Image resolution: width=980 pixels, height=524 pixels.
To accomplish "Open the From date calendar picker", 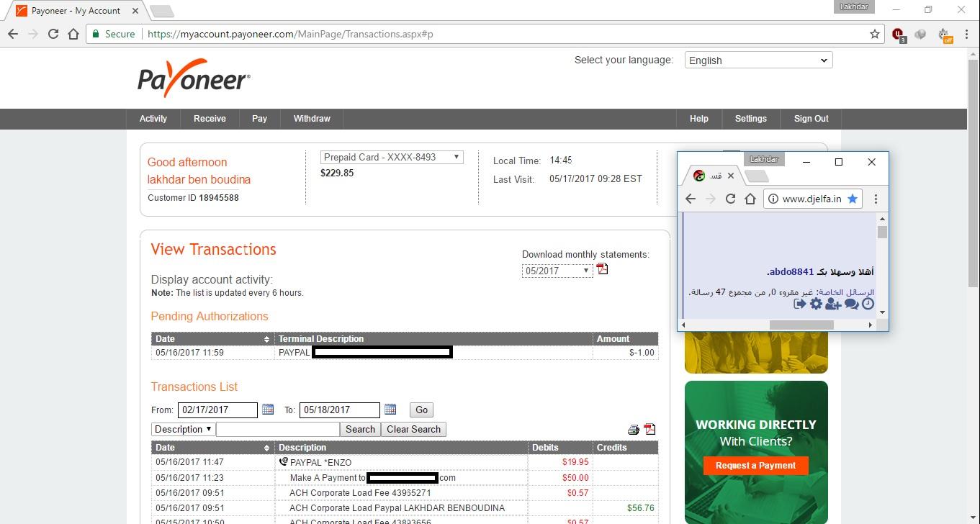I will point(268,410).
